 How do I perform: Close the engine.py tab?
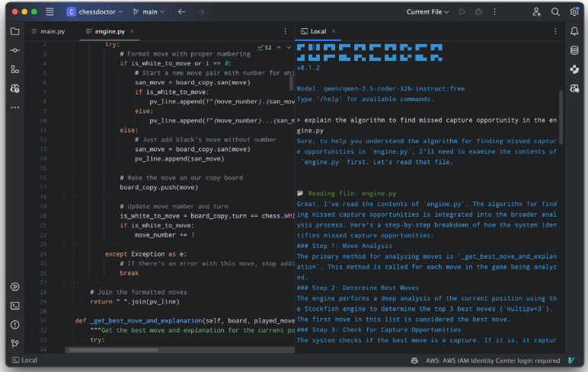[132, 31]
